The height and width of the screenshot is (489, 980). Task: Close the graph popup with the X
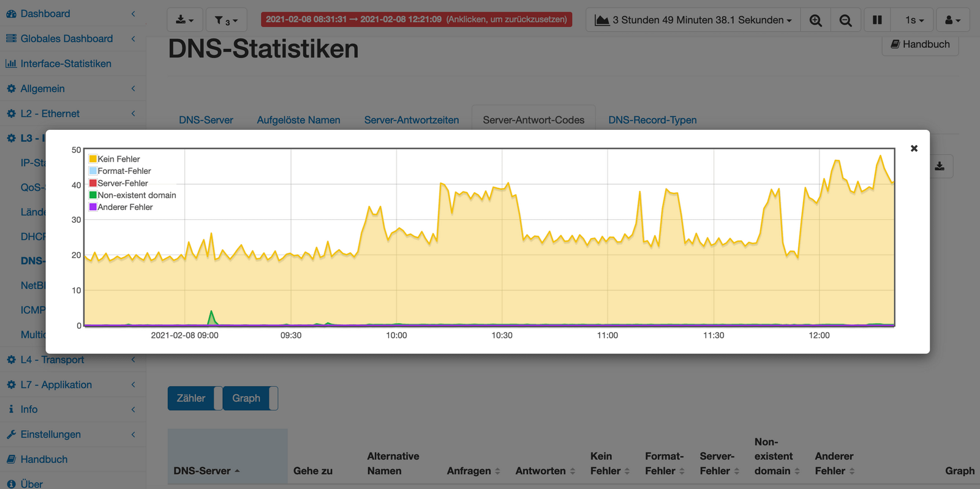(914, 149)
